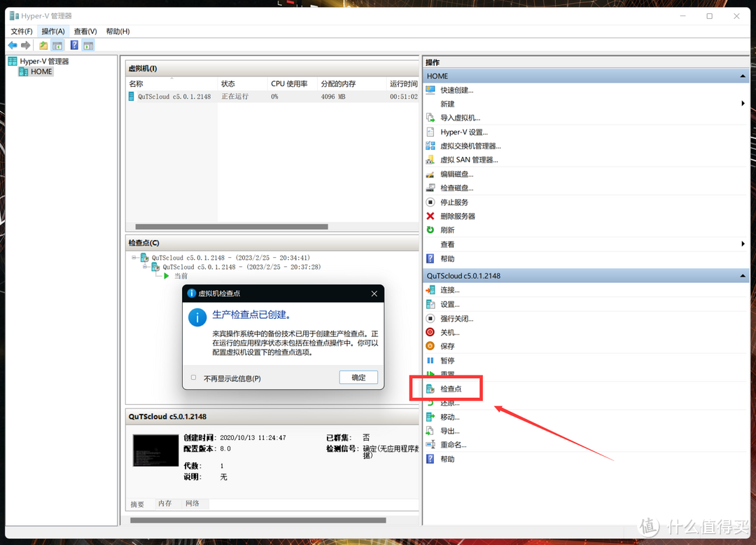The height and width of the screenshot is (545, 756).
Task: Sort by 状态 column header
Action: coord(242,84)
